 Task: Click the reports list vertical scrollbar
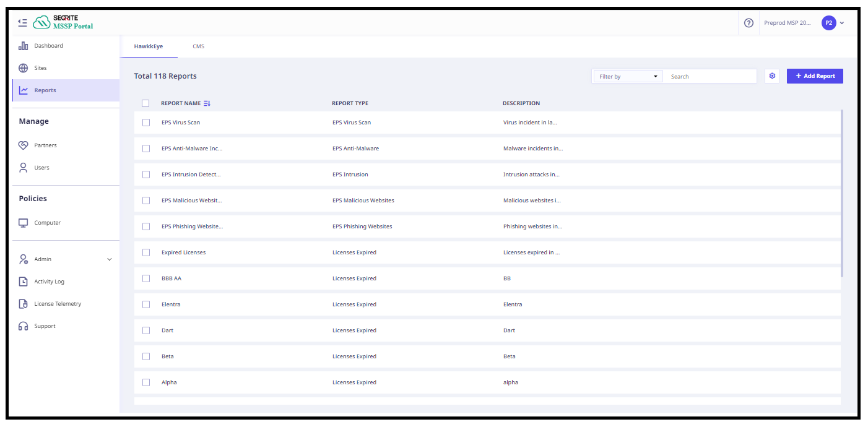[x=842, y=193]
